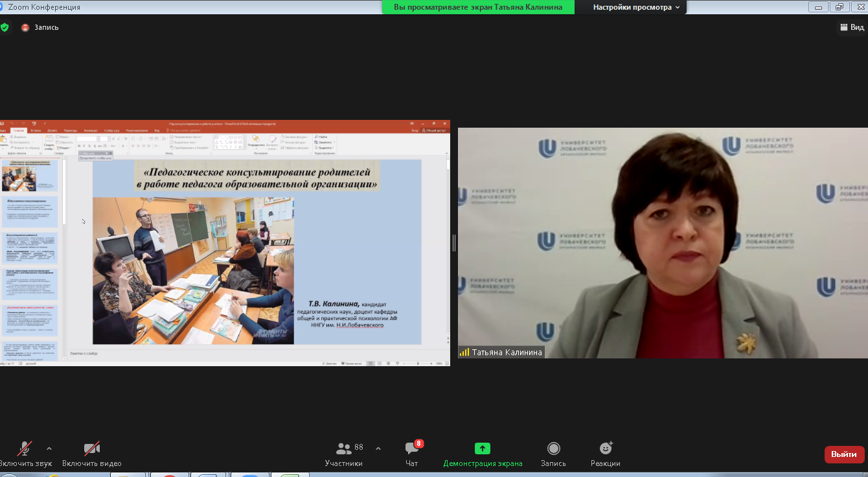
Task: Open the Реакции emoji menu
Action: point(606,454)
